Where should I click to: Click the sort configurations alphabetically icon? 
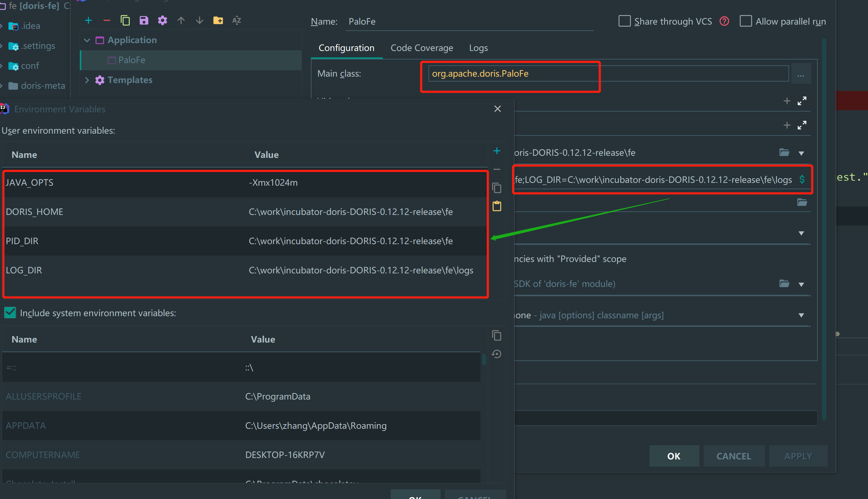pos(237,20)
